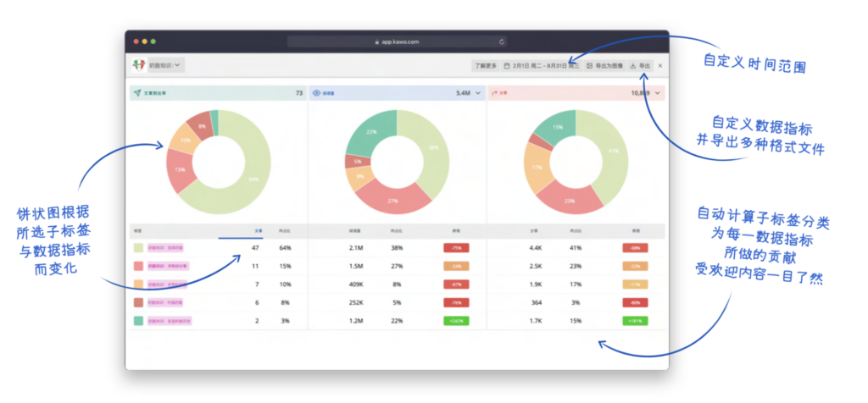The height and width of the screenshot is (403, 868).
Task: Click the 了解更多 button
Action: 486,65
